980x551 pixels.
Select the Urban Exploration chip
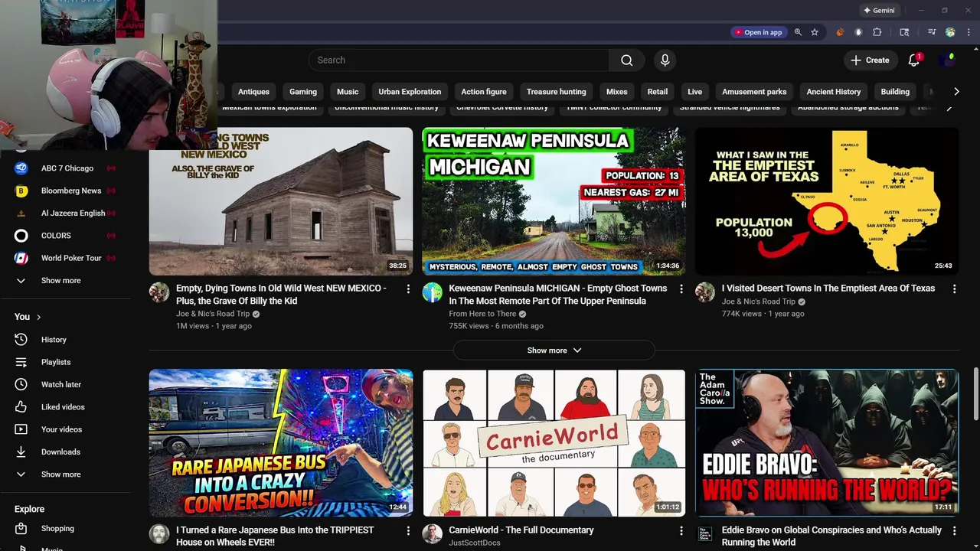coord(410,92)
